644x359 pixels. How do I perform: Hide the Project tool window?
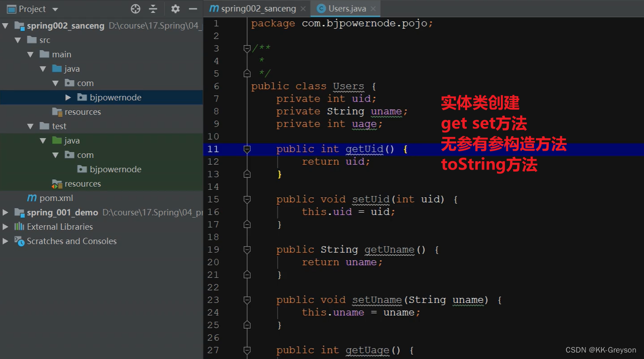click(193, 9)
